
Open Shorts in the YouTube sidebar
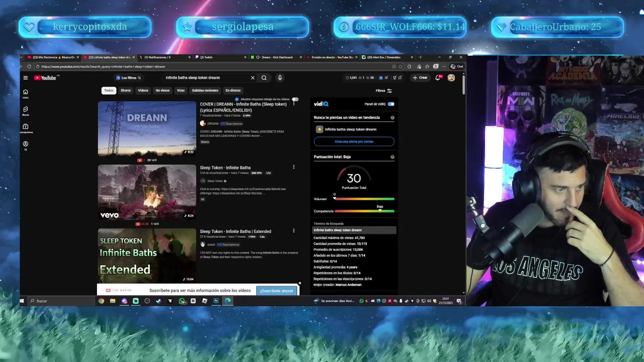click(x=25, y=111)
